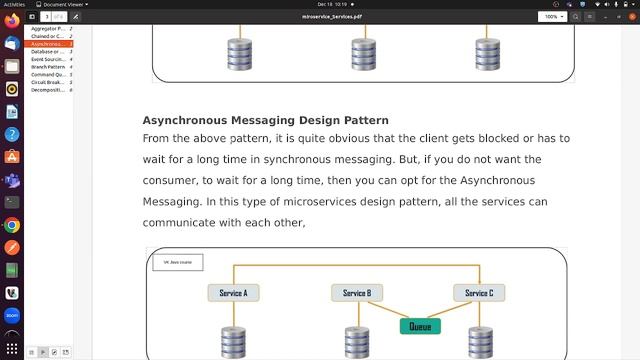Show applications grid

[x=12, y=349]
